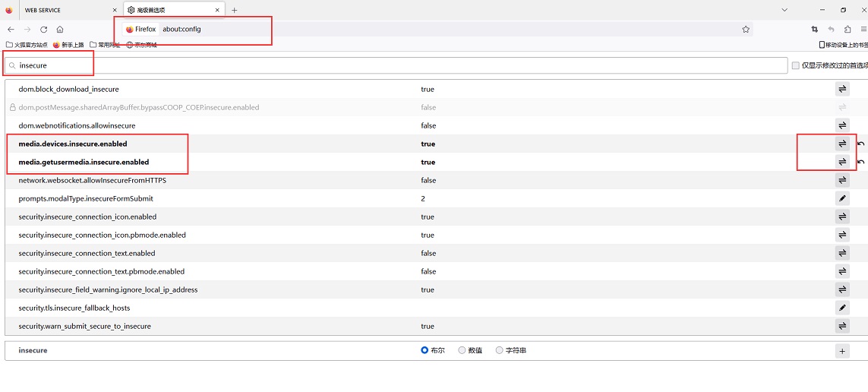868x392 pixels.
Task: Close the WEB SERVICE tab
Action: tap(115, 10)
